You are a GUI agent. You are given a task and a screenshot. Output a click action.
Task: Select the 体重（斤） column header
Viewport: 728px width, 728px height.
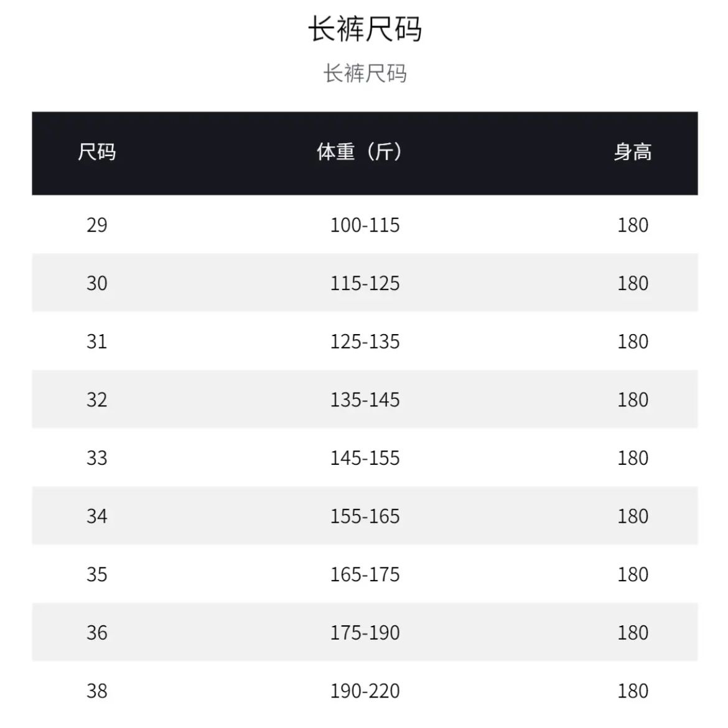tap(360, 152)
